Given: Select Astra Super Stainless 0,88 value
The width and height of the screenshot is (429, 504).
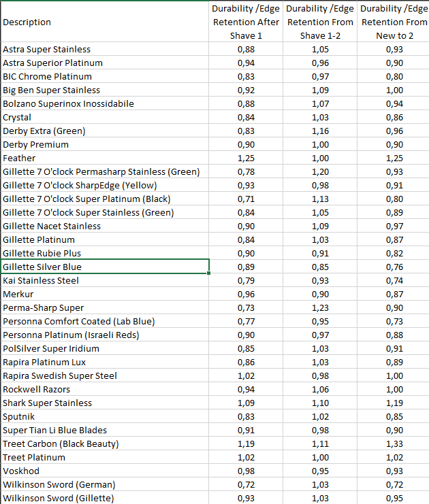Looking at the screenshot, I should (246, 49).
